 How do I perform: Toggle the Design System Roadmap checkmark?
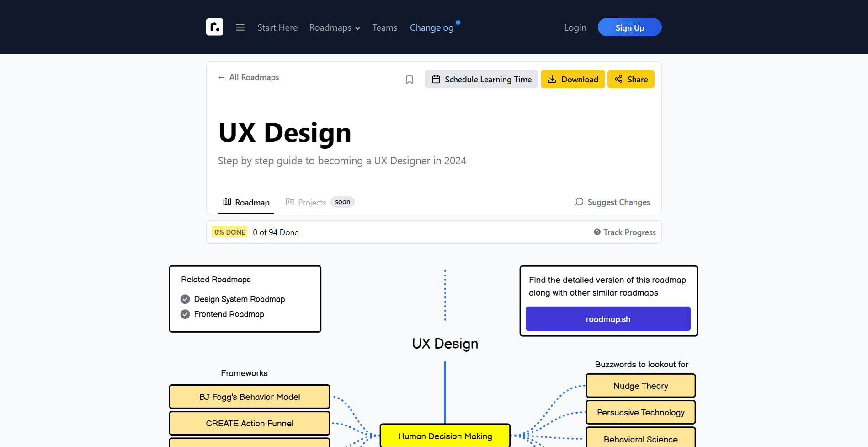click(185, 299)
